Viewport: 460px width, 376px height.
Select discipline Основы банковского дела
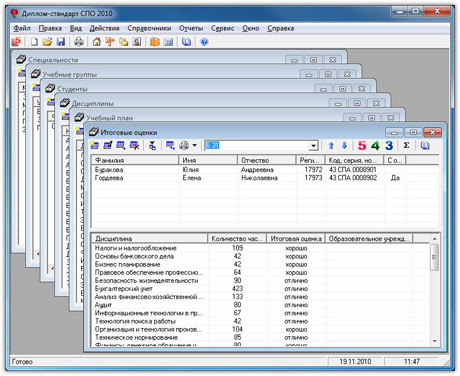tap(260, 256)
